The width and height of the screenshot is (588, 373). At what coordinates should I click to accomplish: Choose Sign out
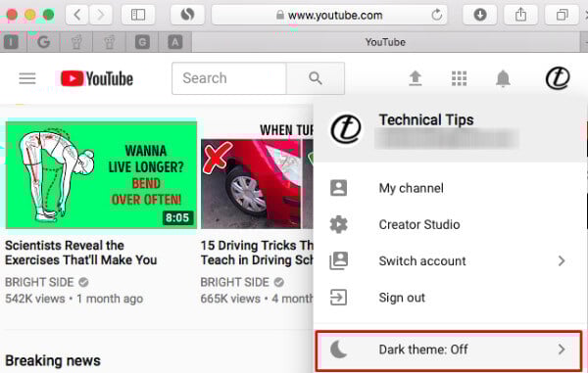(x=450, y=298)
